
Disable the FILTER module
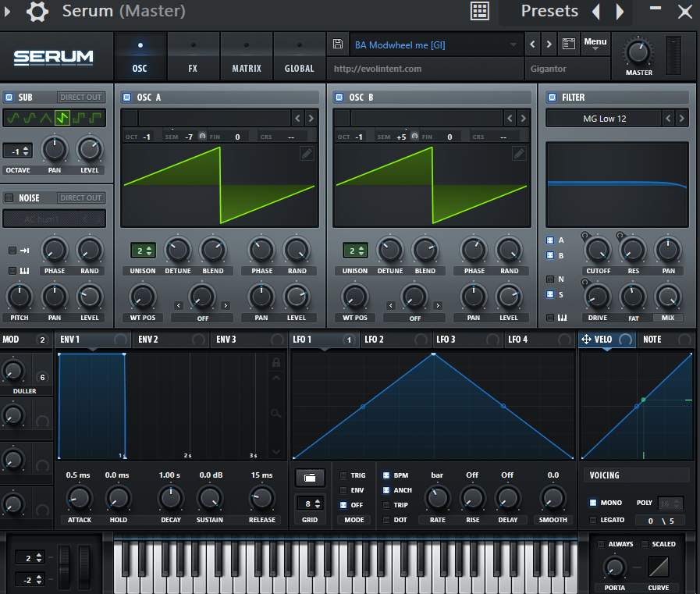[x=552, y=97]
